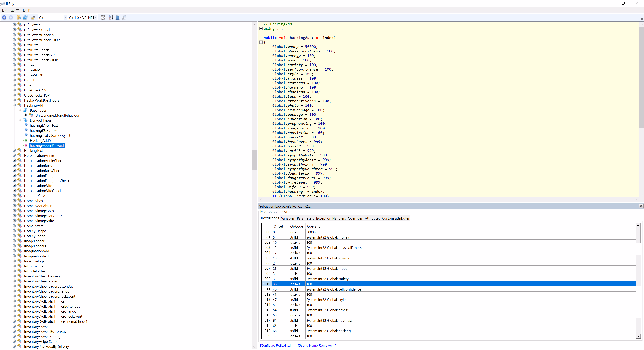The image size is (644, 350).
Task: Toggle show internal types lock icon
Action: pos(33,17)
